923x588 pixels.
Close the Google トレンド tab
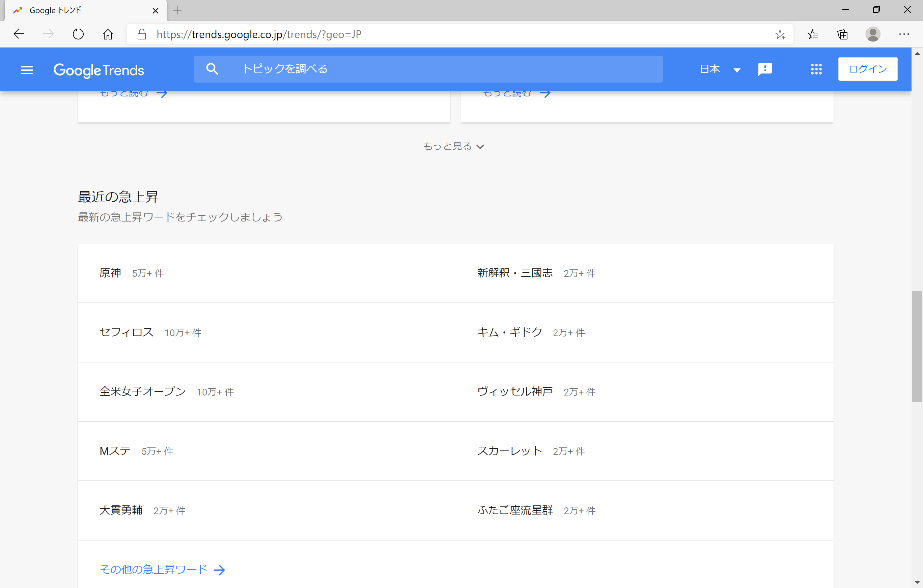[x=155, y=11]
